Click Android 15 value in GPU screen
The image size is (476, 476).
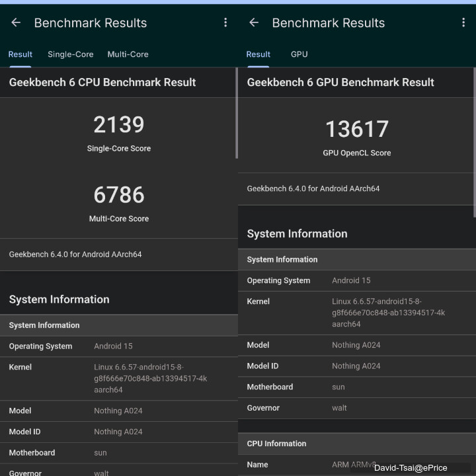[x=351, y=280]
